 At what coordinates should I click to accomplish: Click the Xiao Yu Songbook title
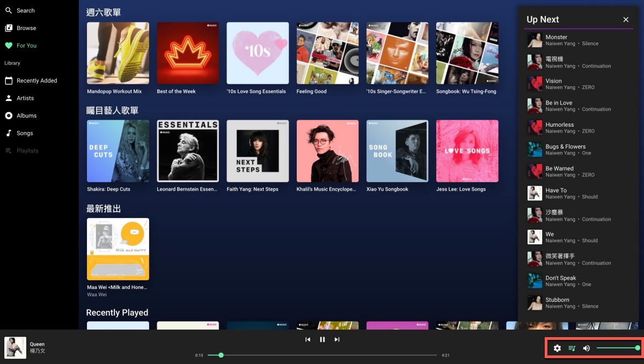tap(387, 189)
